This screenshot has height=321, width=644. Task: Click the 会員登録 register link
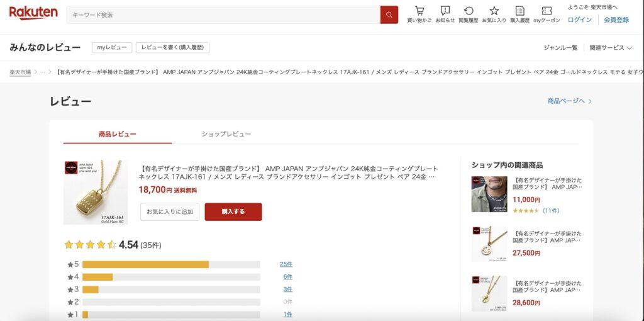[616, 20]
